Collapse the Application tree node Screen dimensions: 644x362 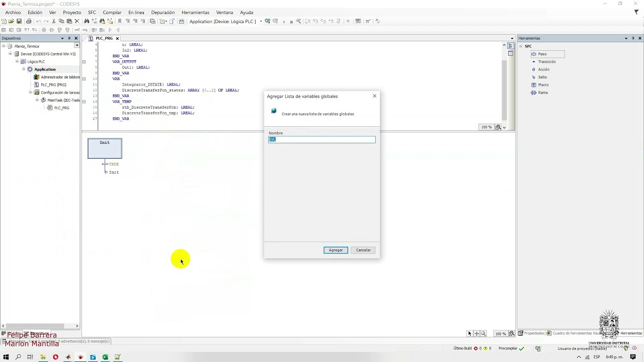click(23, 69)
